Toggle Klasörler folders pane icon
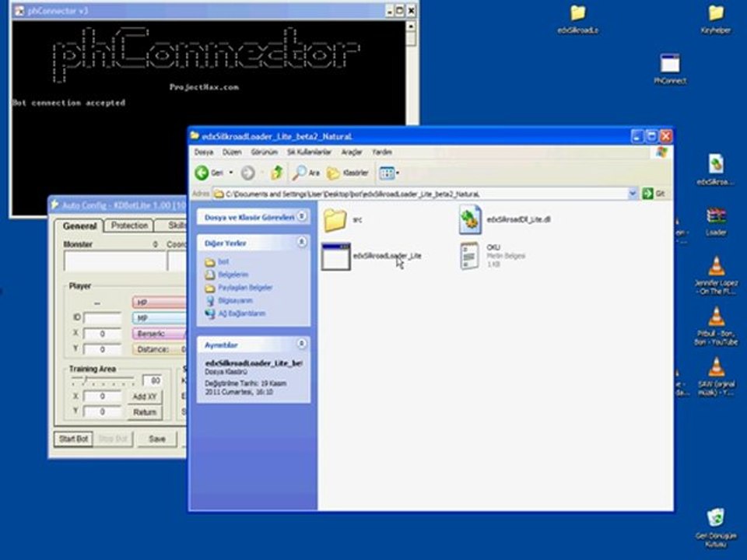Screen dimensions: 747x560 [x=333, y=173]
